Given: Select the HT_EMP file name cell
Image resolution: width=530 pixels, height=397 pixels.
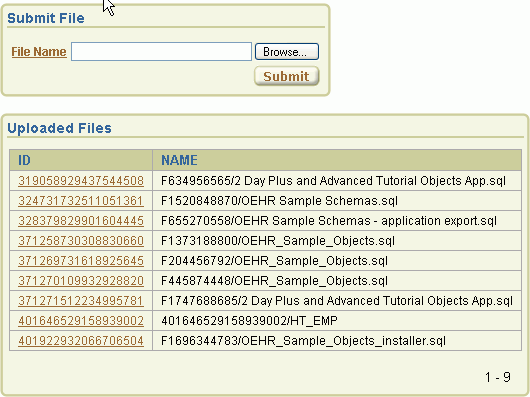Looking at the screenshot, I should coord(337,320).
